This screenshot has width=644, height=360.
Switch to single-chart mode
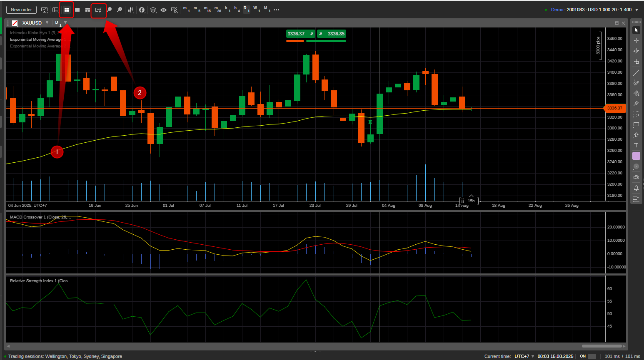[x=77, y=10]
